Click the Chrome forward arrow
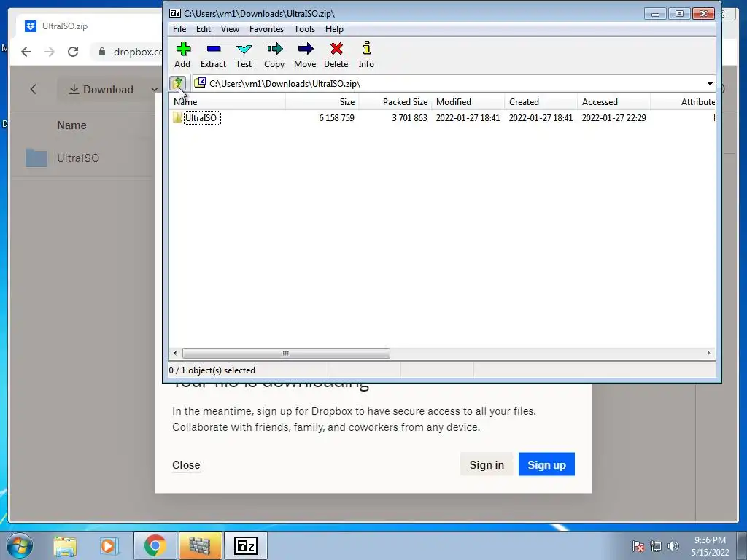Screen dimensions: 747x560 50,52
